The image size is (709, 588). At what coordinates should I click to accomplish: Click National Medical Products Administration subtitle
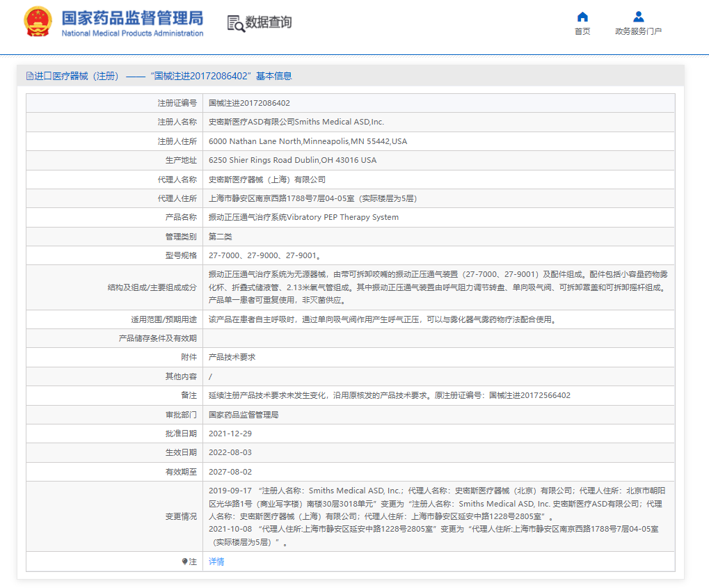(132, 33)
